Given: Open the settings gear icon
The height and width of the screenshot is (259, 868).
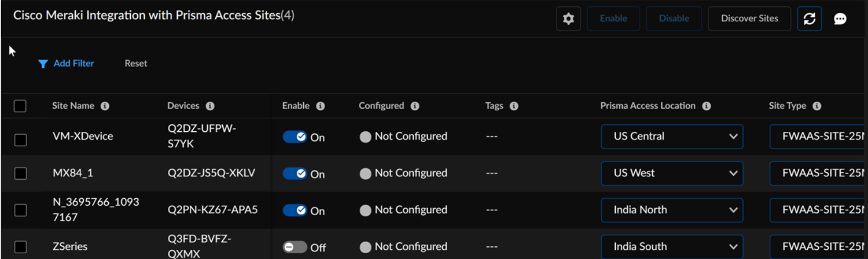Looking at the screenshot, I should tap(568, 19).
